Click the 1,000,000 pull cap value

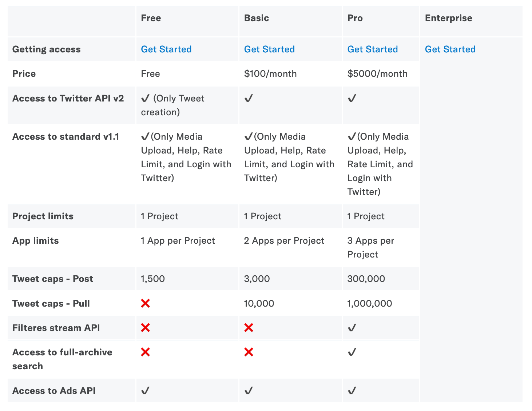click(x=370, y=303)
